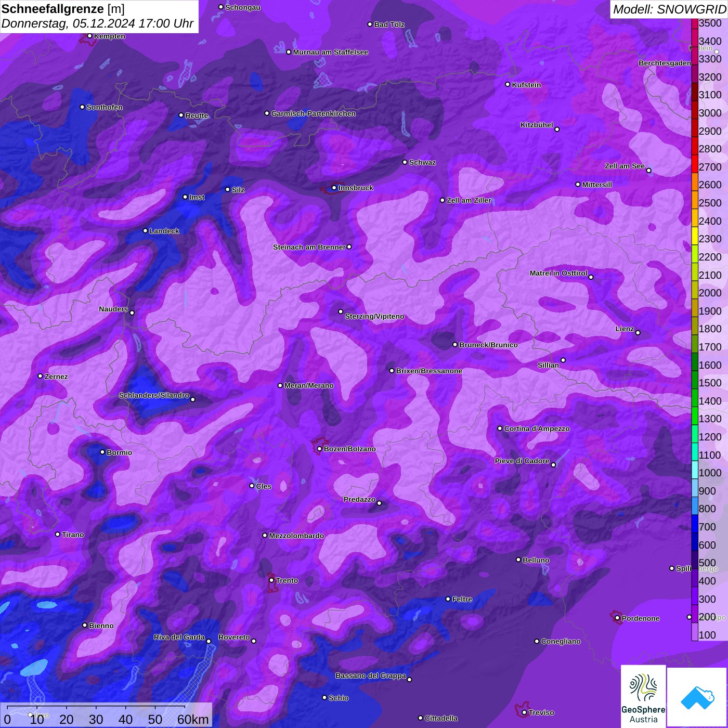Viewport: 728px width, 728px height.
Task: Click the Kempten city marker
Action: tap(89, 36)
